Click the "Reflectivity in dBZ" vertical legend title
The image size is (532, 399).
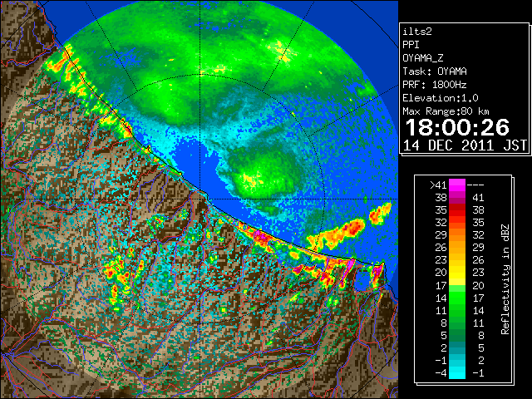tap(505, 279)
